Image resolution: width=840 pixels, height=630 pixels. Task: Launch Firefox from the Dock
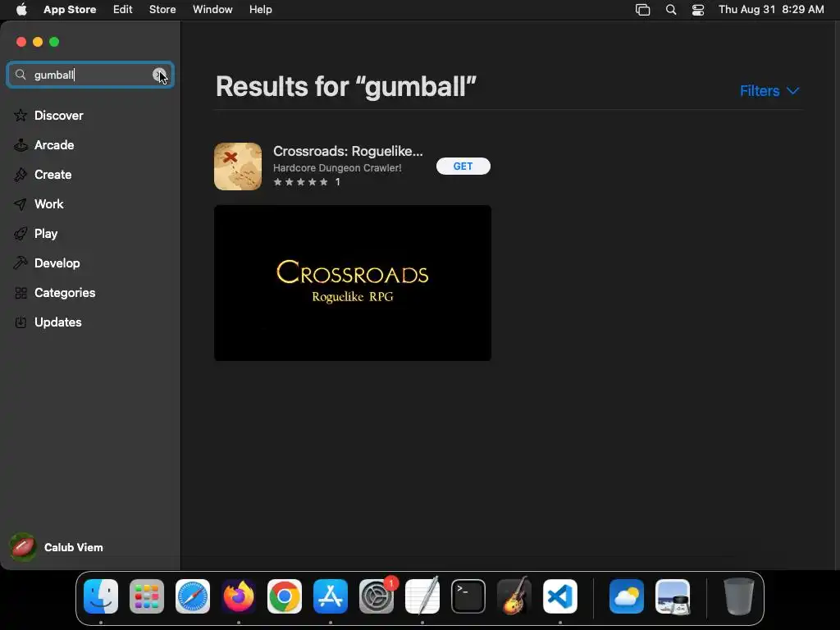point(239,596)
